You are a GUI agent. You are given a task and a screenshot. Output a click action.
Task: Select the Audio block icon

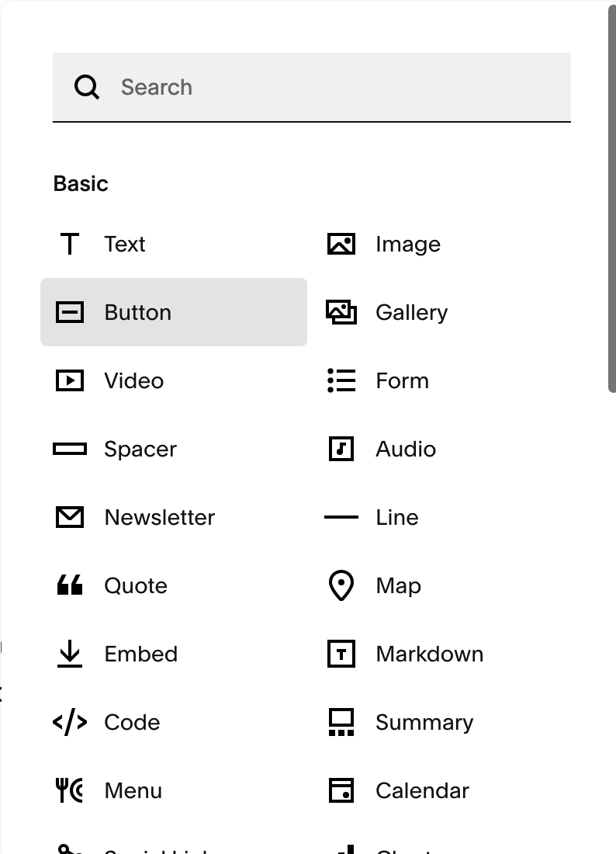point(341,449)
